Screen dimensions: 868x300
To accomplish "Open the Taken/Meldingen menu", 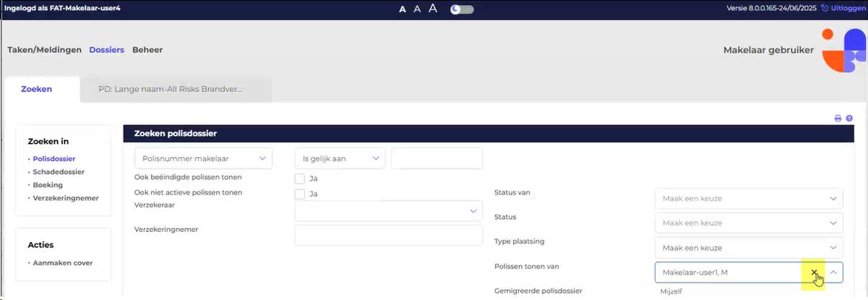I will (x=45, y=50).
